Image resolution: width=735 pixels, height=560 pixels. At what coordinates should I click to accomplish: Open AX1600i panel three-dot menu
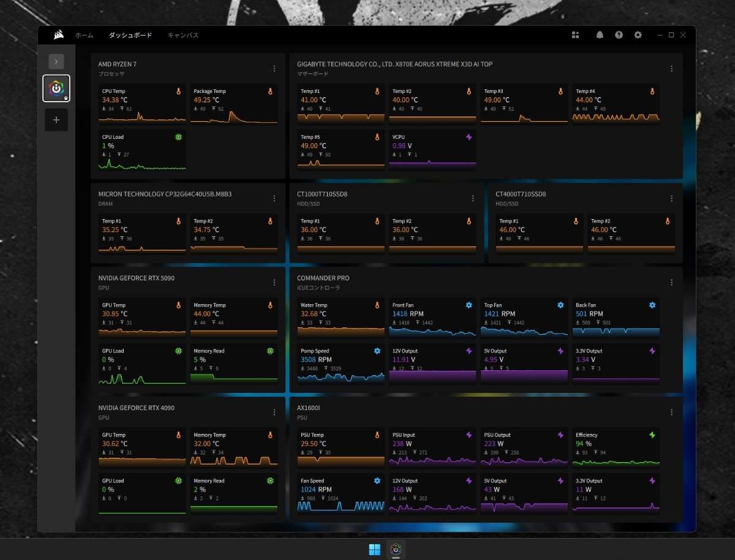coord(671,413)
